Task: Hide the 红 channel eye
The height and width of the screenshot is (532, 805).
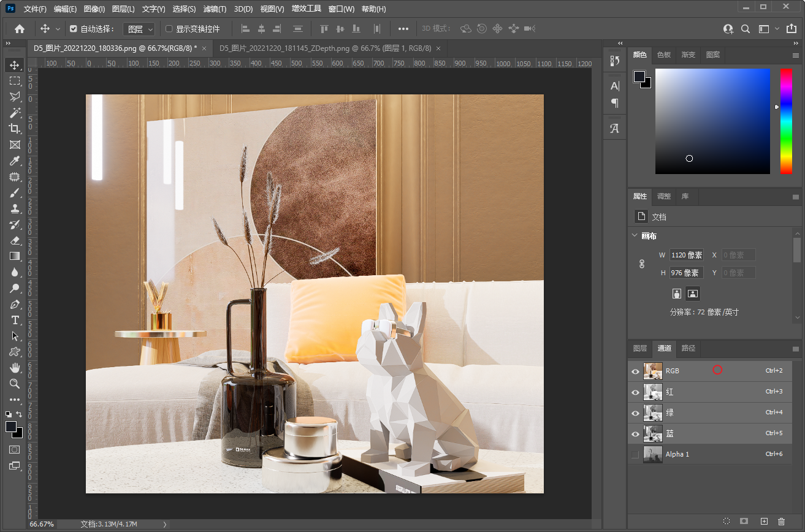Action: [635, 392]
